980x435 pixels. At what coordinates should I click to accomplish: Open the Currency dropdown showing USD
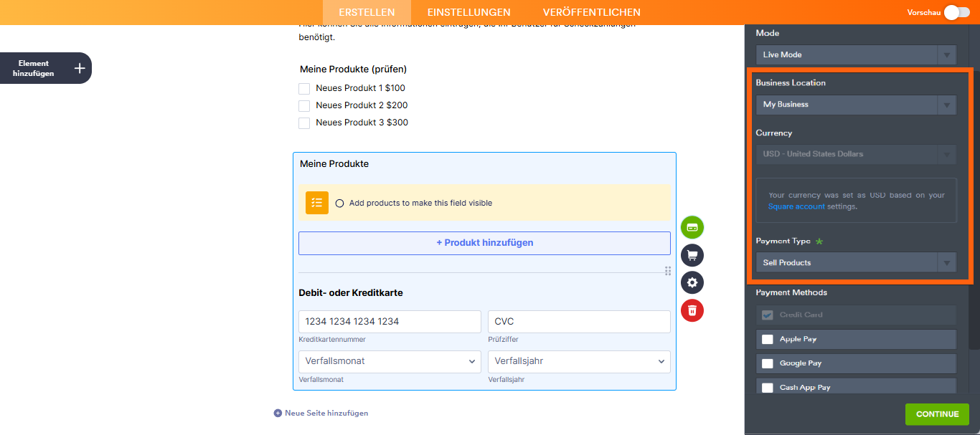(856, 154)
